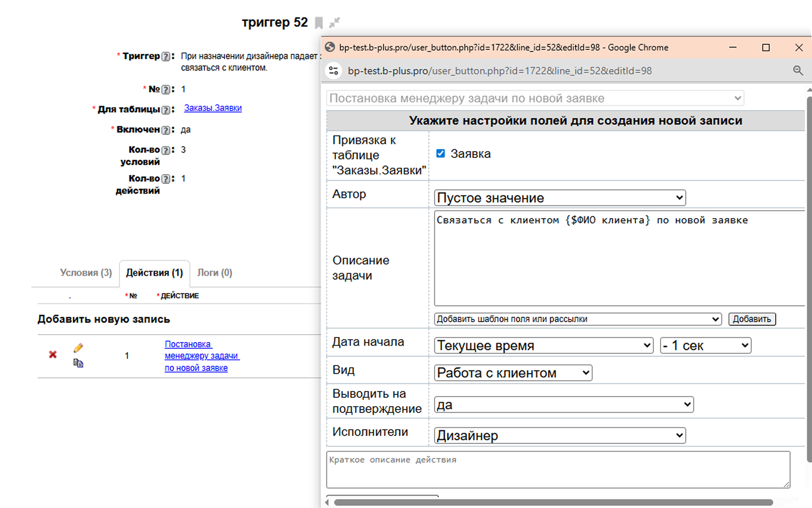Click the collapse arrows icon beside title
The width and height of the screenshot is (812, 508).
[x=335, y=22]
